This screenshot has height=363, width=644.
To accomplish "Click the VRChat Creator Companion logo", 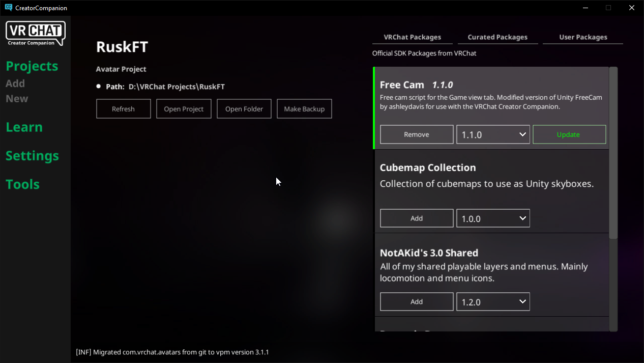I will pos(35,34).
